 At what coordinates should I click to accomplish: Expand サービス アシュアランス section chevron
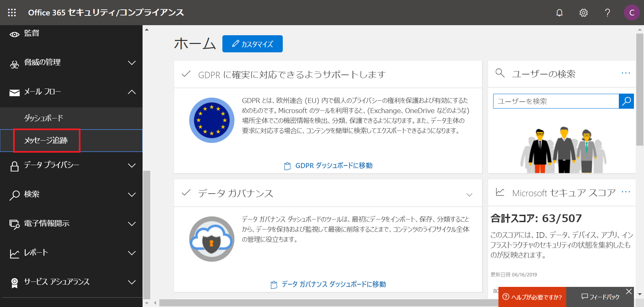click(132, 282)
